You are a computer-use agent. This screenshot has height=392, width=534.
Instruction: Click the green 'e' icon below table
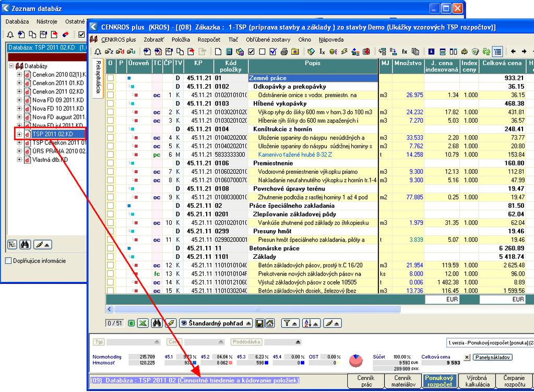(132, 323)
